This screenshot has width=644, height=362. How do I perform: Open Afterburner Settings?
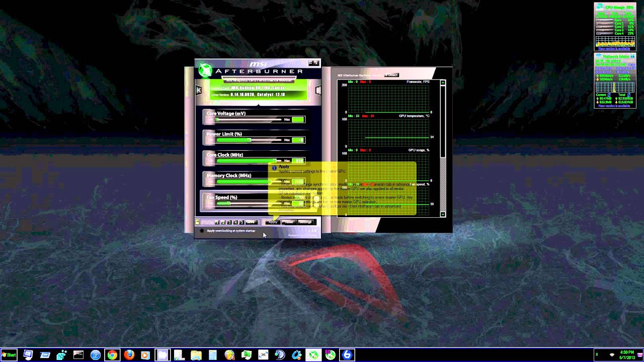tap(305, 222)
